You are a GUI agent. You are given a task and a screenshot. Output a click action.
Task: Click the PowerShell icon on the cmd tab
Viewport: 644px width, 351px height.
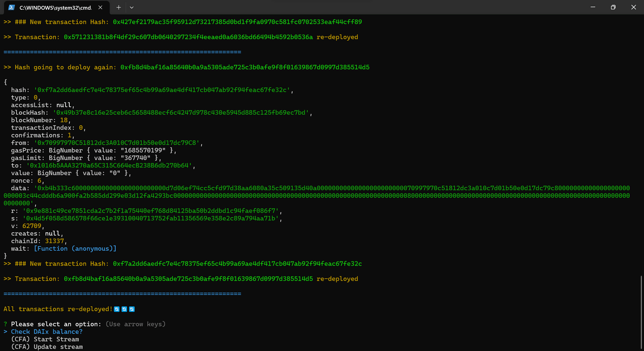(x=12, y=7)
